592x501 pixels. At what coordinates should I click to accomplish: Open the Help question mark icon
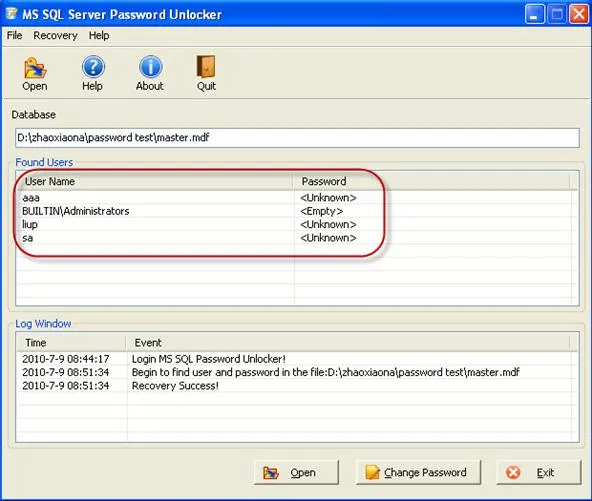93,67
